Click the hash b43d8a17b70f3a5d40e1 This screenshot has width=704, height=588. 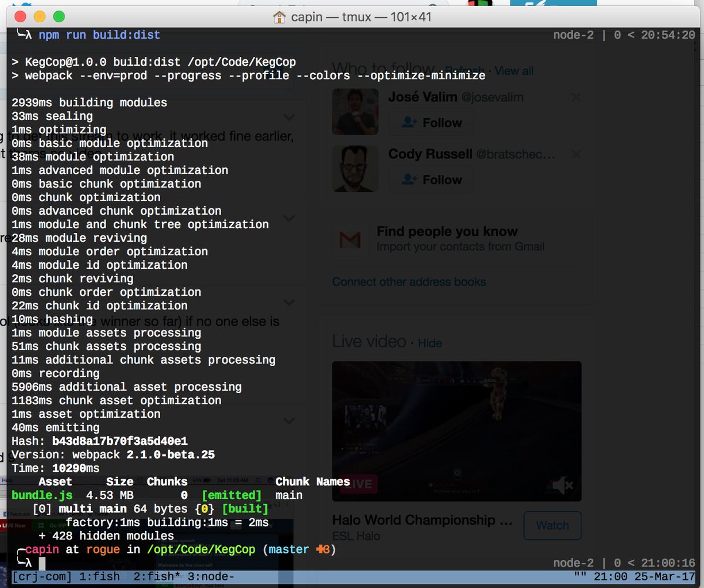(120, 441)
